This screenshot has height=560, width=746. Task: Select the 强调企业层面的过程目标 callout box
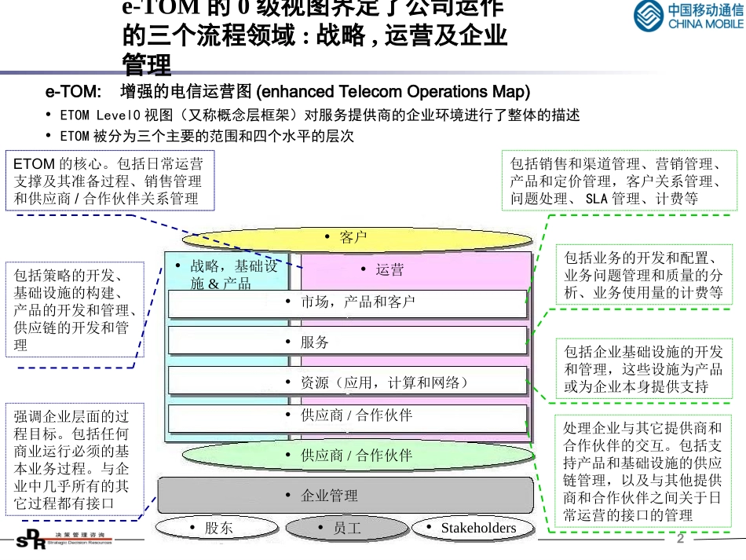[75, 459]
